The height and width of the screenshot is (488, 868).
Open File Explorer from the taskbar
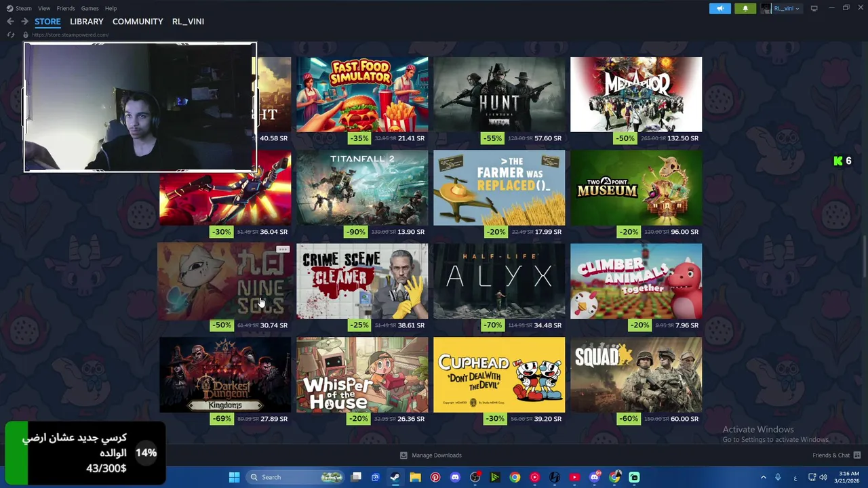click(415, 477)
